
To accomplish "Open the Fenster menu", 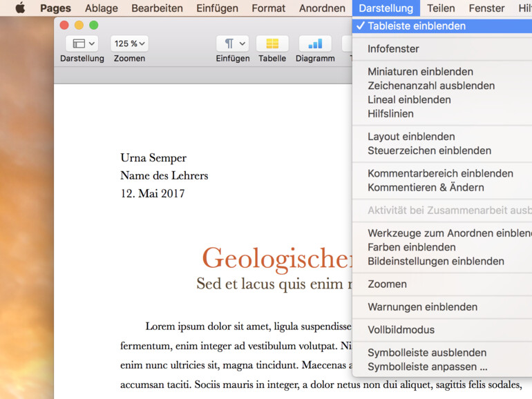I will [x=486, y=8].
